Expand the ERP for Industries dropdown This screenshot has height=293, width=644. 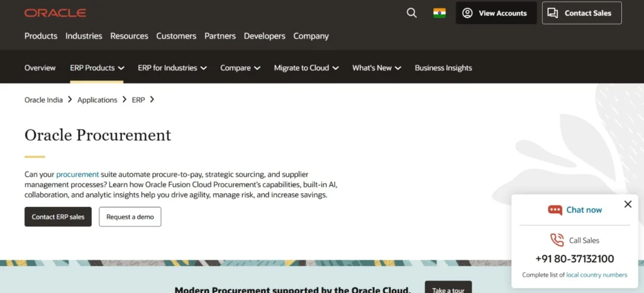(172, 68)
